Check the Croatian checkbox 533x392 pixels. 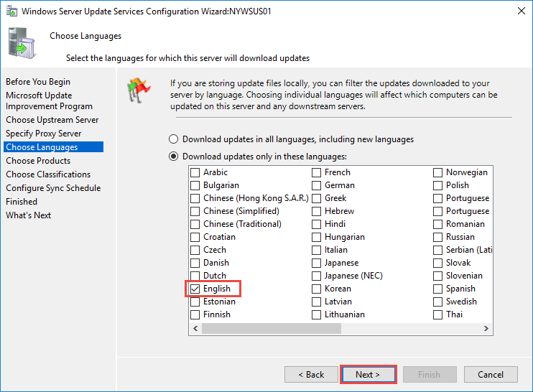tap(195, 237)
